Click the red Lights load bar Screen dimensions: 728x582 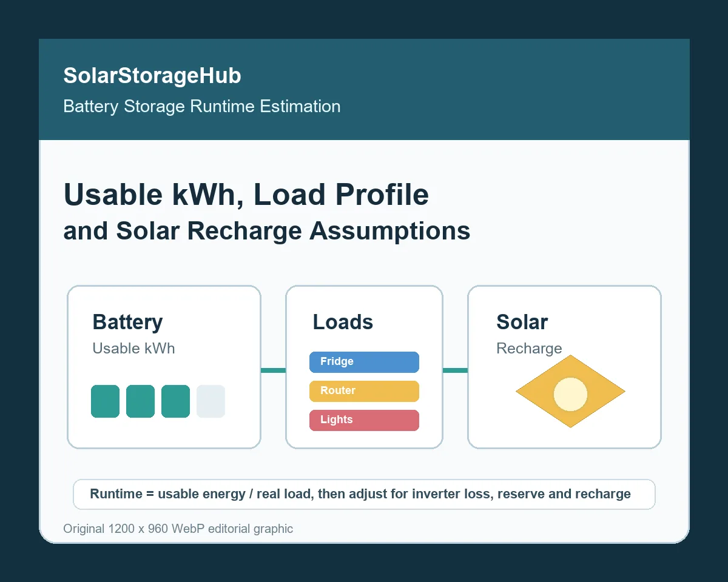point(364,420)
